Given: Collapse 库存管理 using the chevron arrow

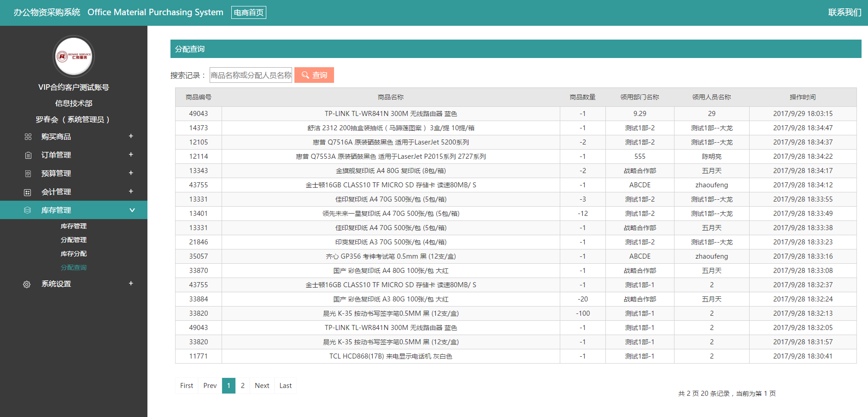Looking at the screenshot, I should (x=132, y=210).
